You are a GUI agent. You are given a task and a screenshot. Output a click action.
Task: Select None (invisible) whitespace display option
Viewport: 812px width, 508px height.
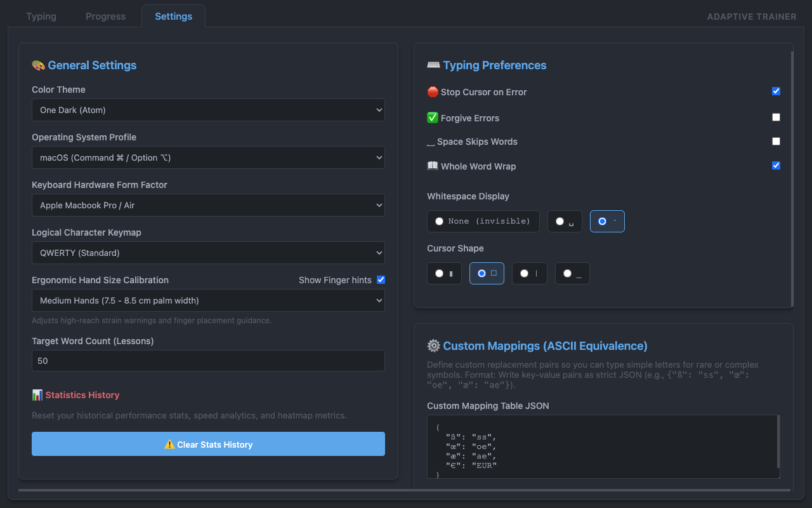pyautogui.click(x=483, y=221)
